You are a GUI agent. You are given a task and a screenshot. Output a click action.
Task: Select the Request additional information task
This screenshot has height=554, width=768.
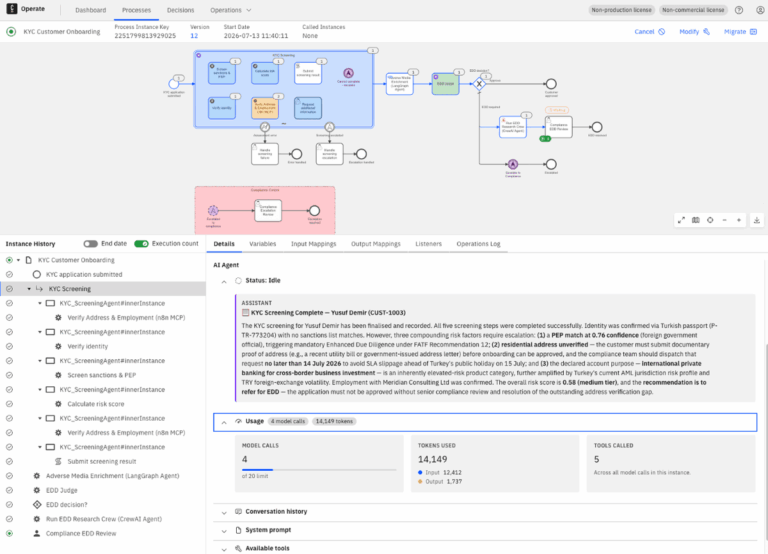pyautogui.click(x=308, y=108)
